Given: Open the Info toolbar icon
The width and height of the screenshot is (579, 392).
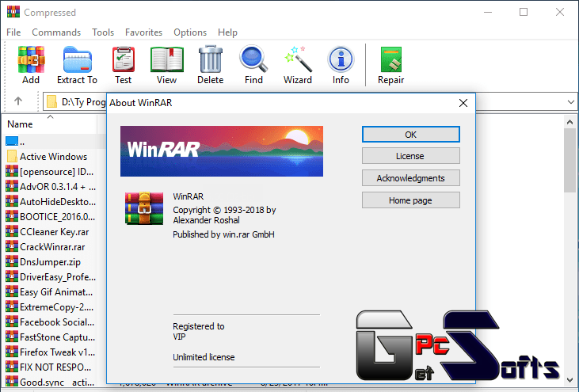Looking at the screenshot, I should [341, 59].
